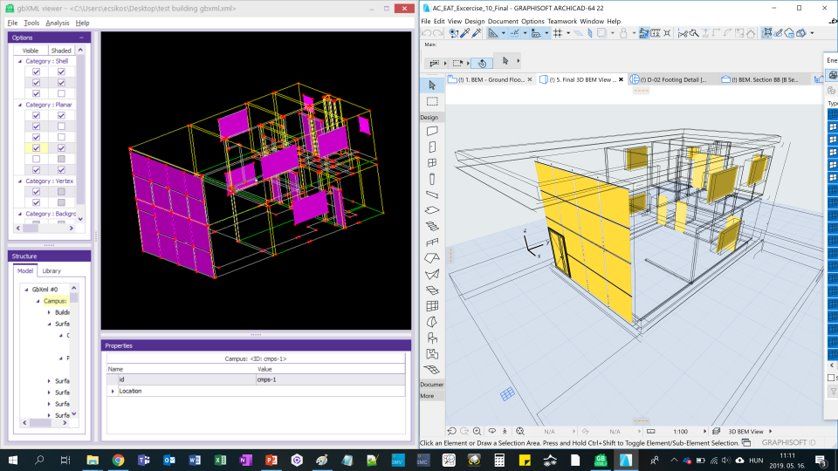The image size is (838, 471).
Task: Collapse the GbXml #0 tree node
Action: point(26,289)
